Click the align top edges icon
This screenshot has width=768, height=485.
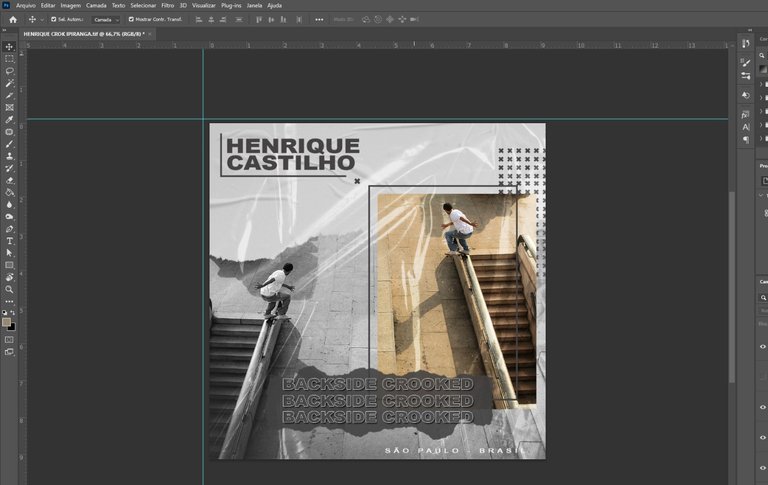[259, 20]
